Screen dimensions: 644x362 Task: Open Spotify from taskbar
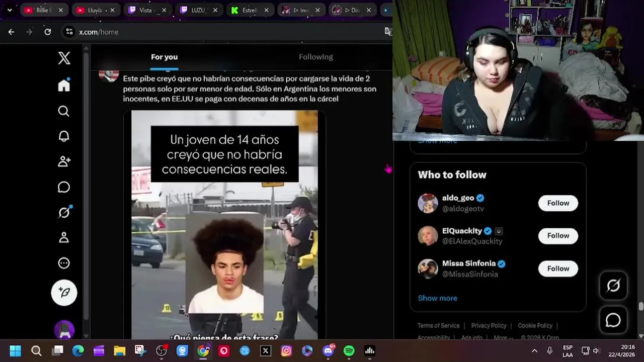pyautogui.click(x=349, y=351)
